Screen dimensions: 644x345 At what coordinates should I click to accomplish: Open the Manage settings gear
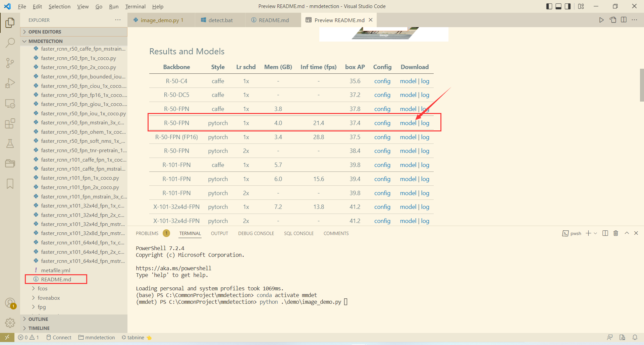(x=10, y=323)
